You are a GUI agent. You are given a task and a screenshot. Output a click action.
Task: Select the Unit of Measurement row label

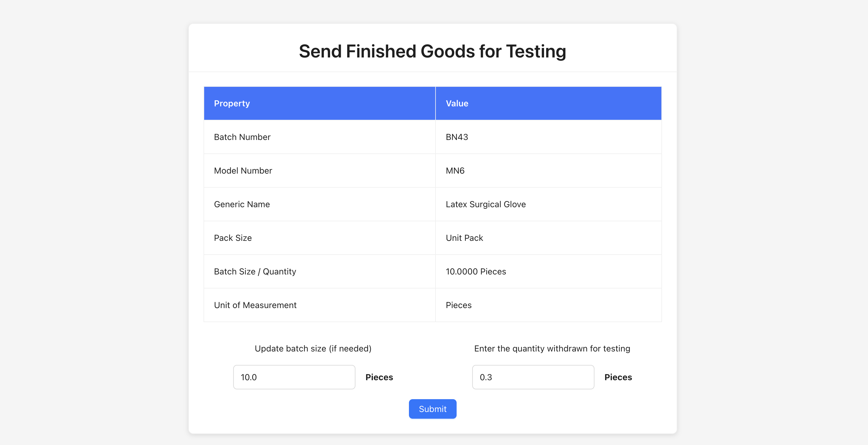click(x=255, y=305)
